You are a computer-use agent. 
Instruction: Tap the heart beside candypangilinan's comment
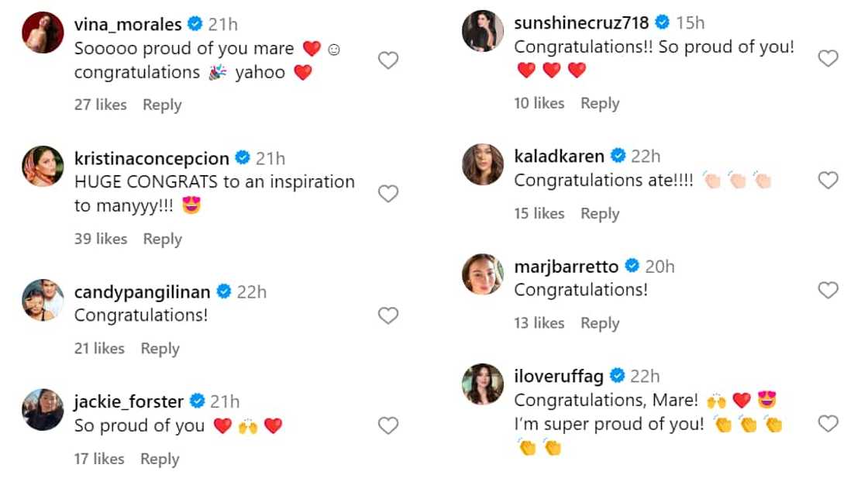[388, 315]
